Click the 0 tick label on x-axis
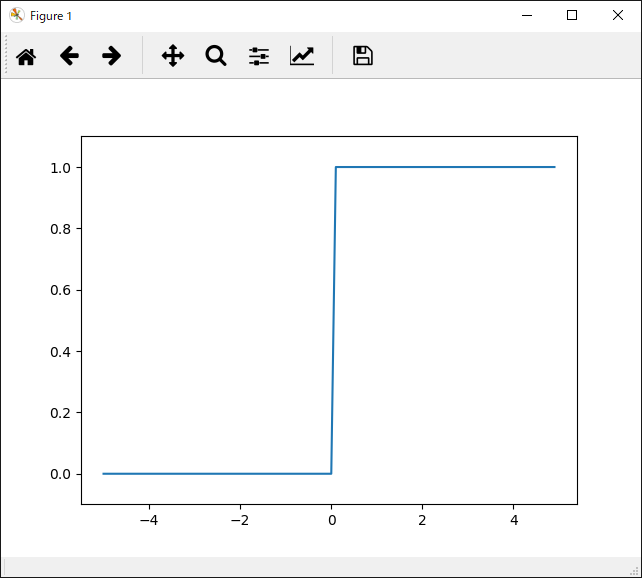This screenshot has width=642, height=578. (331, 521)
